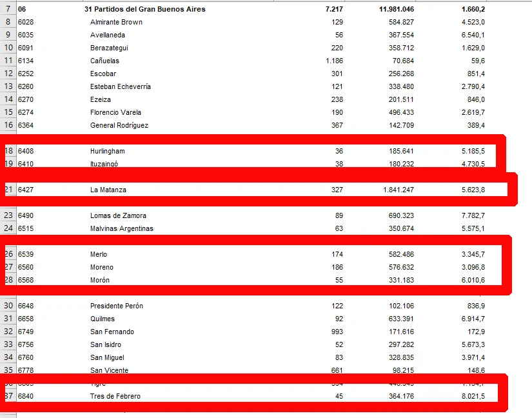532x418 pixels.
Task: Click code cell 6035
Action: click(x=26, y=35)
